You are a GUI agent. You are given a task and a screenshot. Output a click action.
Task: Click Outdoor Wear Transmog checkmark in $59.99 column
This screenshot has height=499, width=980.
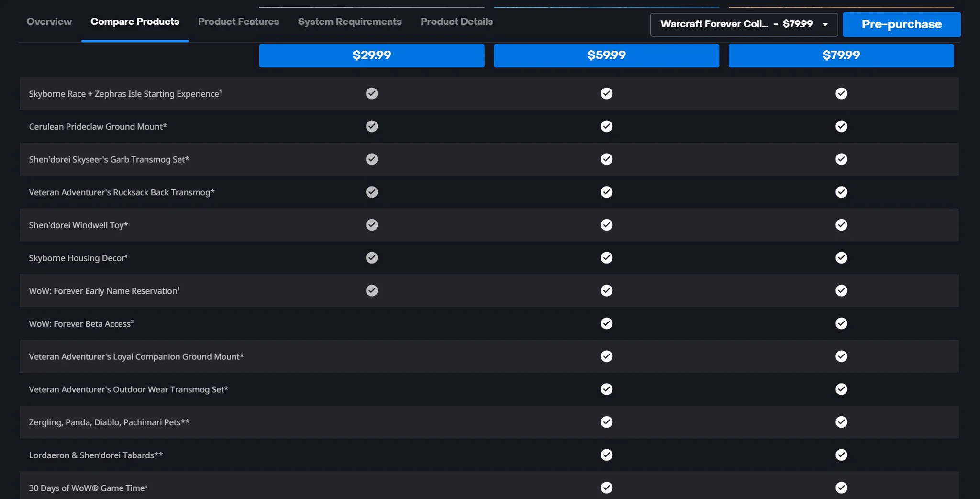(x=606, y=389)
